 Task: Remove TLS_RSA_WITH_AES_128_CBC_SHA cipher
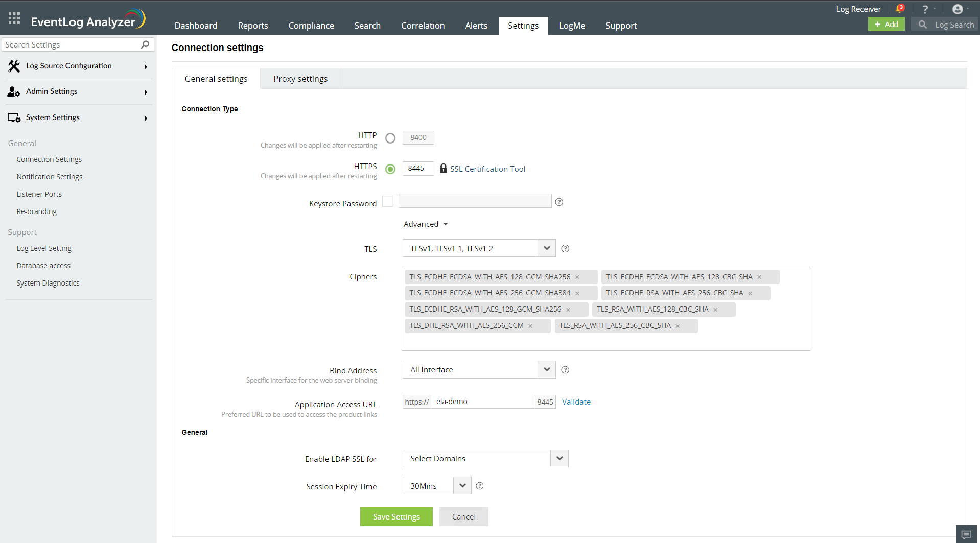715,310
